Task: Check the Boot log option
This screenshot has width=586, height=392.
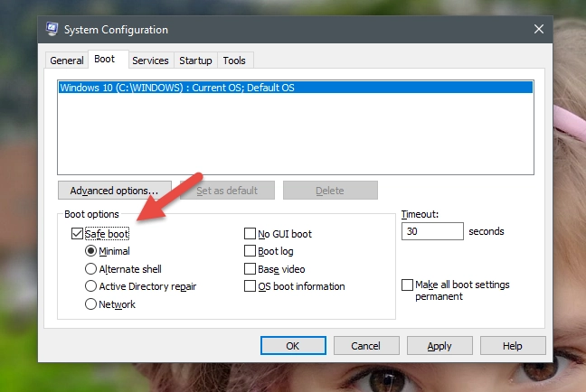Action: coord(250,251)
